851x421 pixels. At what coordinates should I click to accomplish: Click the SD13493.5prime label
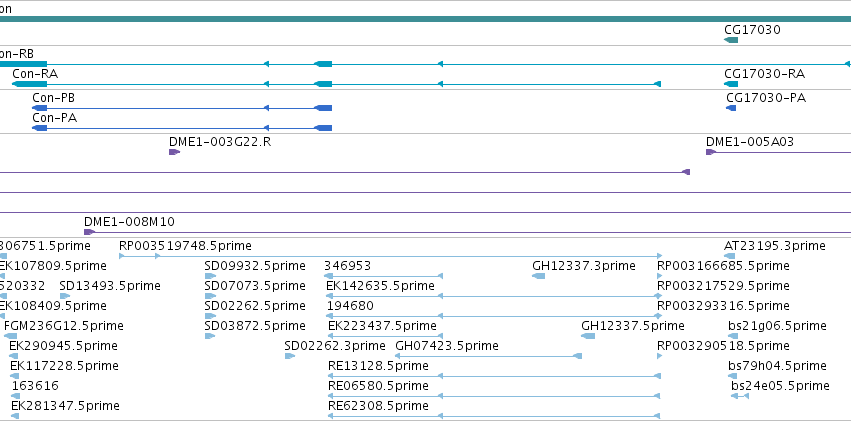point(110,285)
